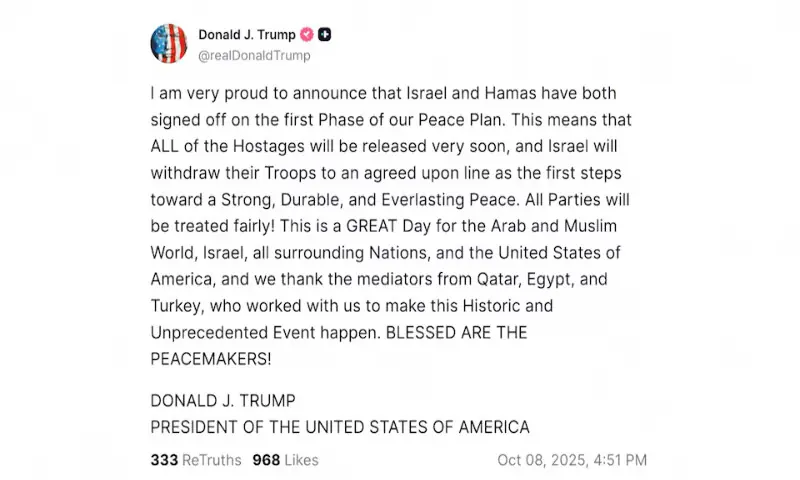Open the @realDonaldTrump handle link
Viewport: 800px width, 480px height.
click(254, 56)
